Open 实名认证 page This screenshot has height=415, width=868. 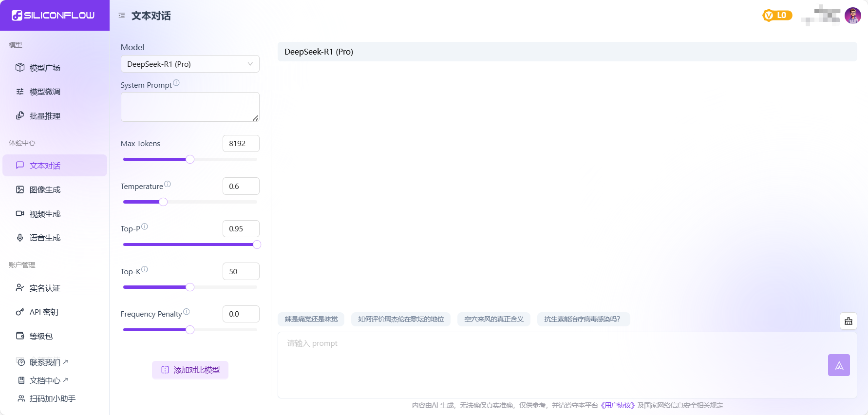55,288
